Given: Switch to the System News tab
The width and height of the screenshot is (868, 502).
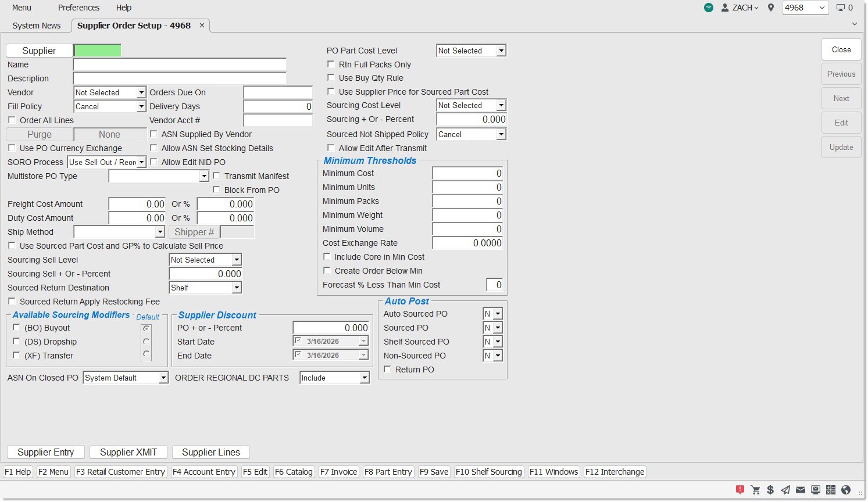Looking at the screenshot, I should (37, 26).
